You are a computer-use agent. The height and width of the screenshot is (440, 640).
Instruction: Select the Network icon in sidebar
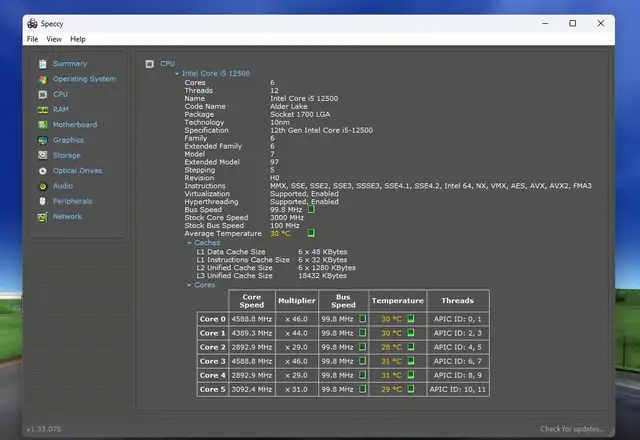(x=43, y=217)
